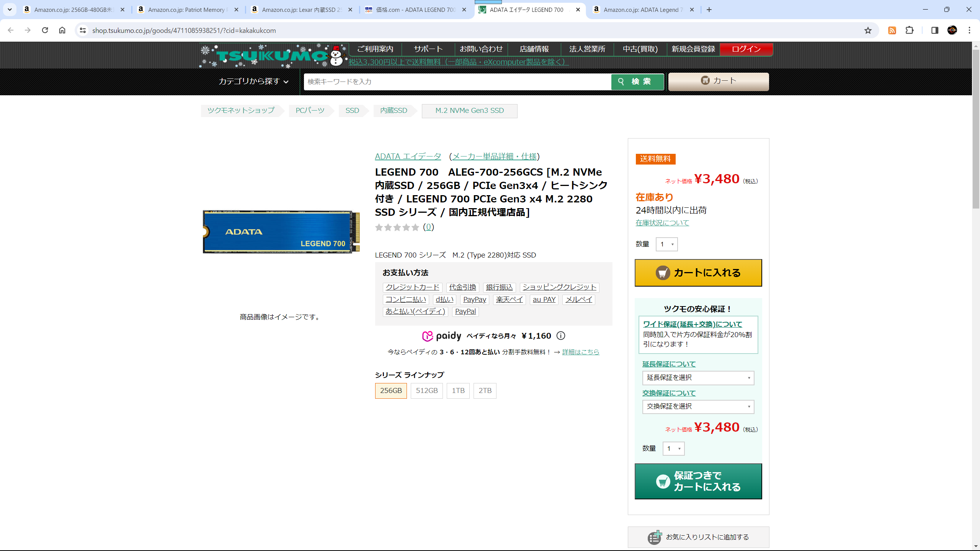Click 保証つきでカートに入れる button
The height and width of the screenshot is (551, 980).
698,481
